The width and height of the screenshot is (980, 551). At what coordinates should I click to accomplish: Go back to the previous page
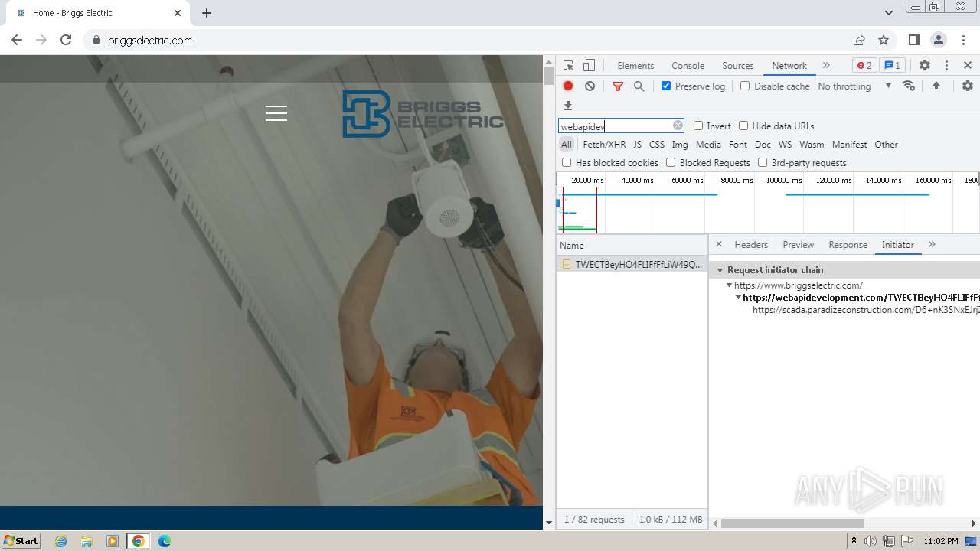tap(17, 40)
